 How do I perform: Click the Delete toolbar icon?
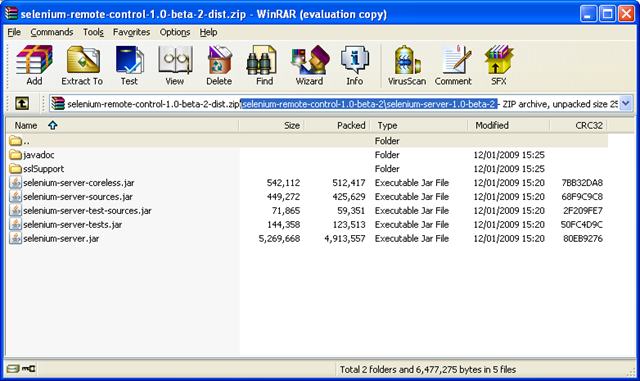coord(219,60)
